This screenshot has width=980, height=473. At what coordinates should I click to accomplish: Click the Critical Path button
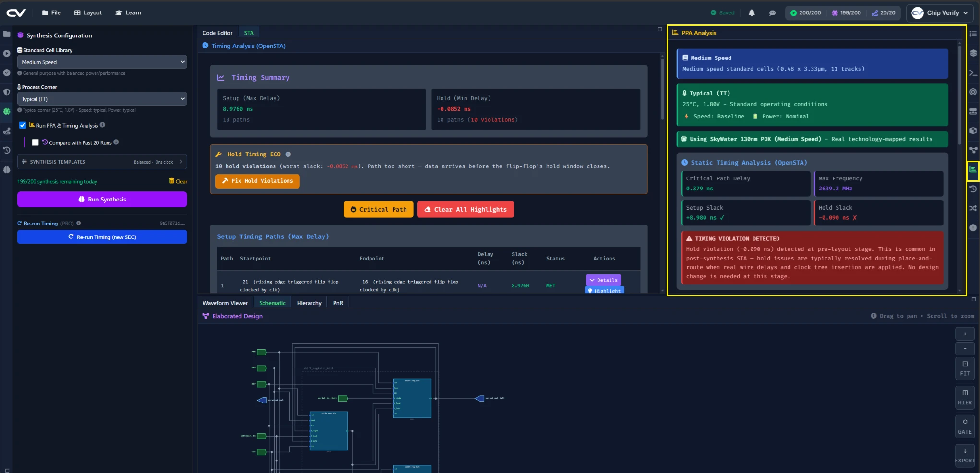[x=378, y=209]
